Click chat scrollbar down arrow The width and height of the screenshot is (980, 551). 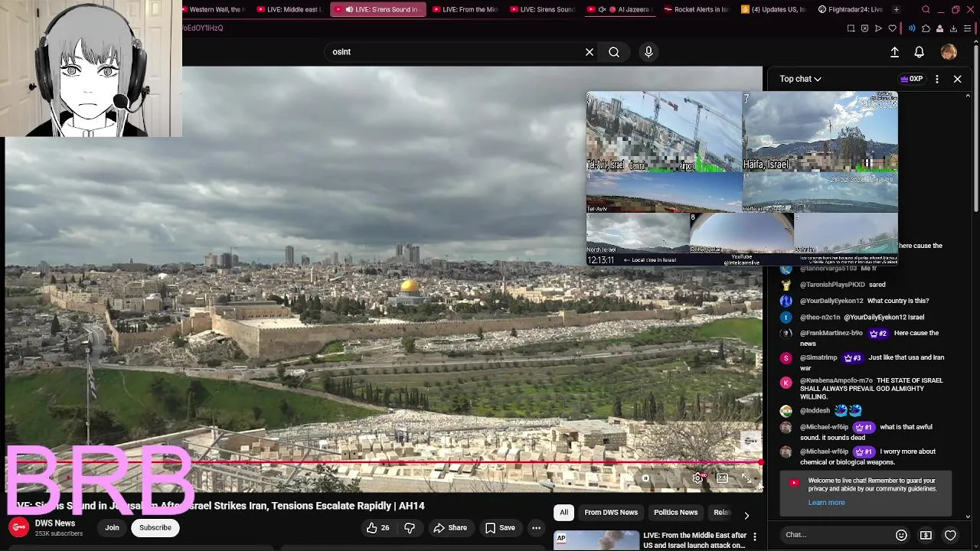pos(969,517)
